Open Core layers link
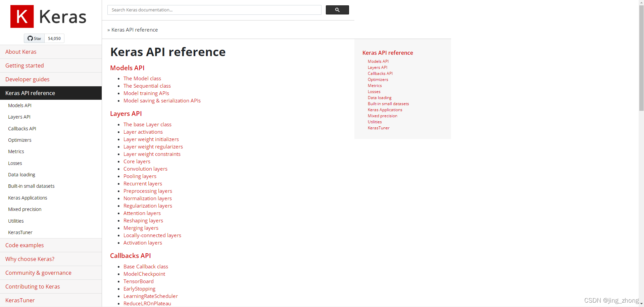The image size is (644, 307). coord(137,162)
